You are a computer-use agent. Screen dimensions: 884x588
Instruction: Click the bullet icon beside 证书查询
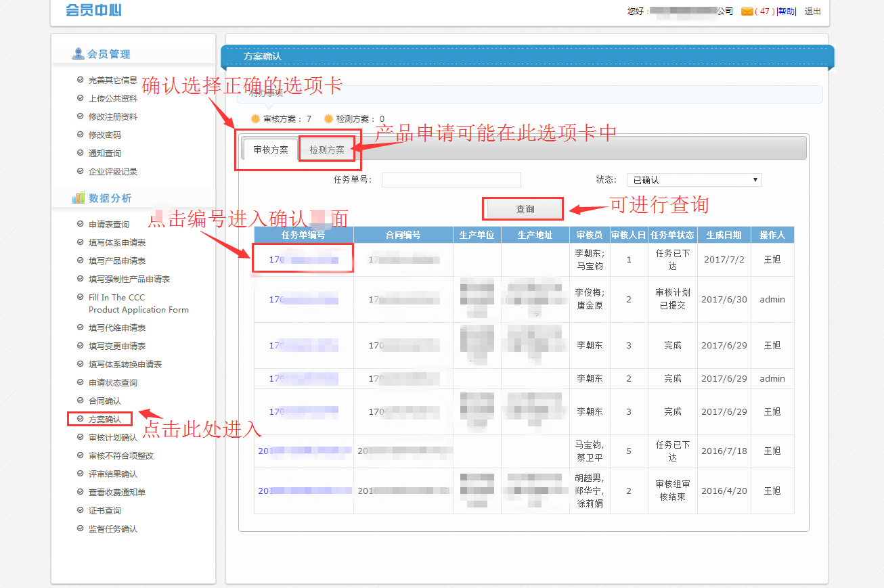81,510
